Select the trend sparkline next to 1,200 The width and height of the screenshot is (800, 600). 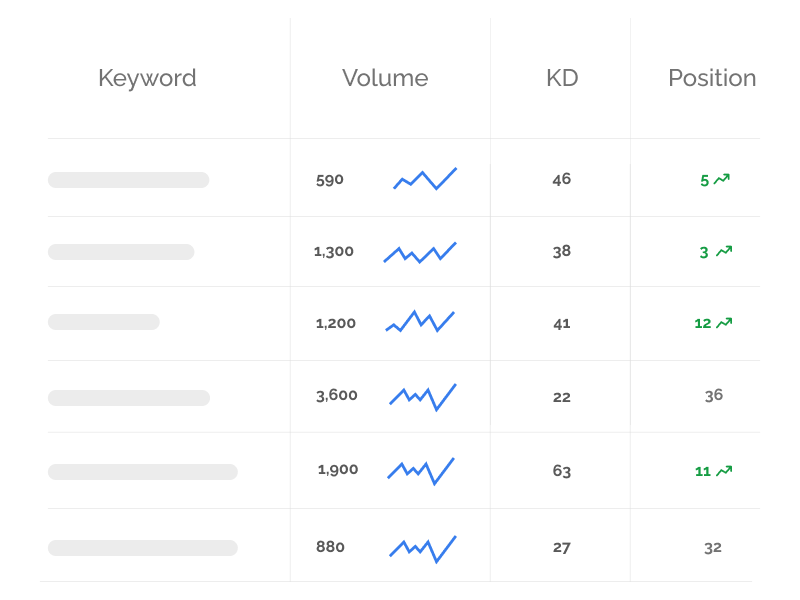pyautogui.click(x=420, y=322)
